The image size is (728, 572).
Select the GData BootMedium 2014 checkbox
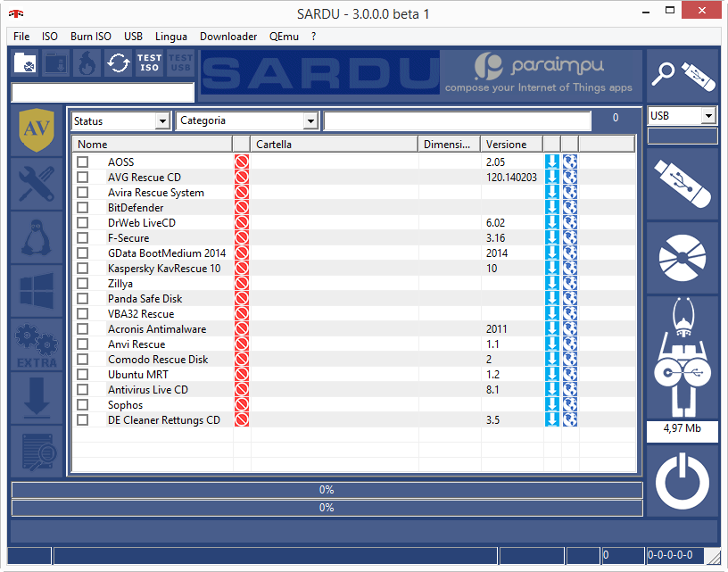83,253
